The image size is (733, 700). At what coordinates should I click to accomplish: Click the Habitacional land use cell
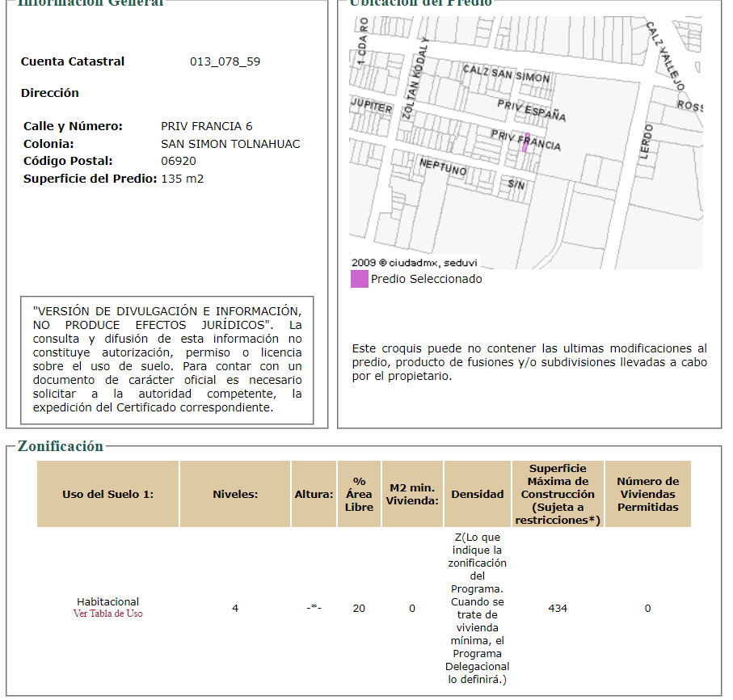click(x=108, y=602)
